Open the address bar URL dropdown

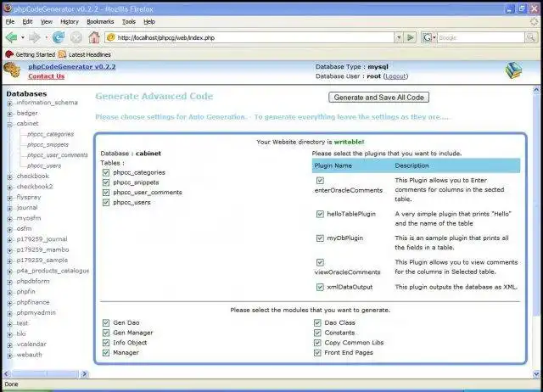point(399,37)
